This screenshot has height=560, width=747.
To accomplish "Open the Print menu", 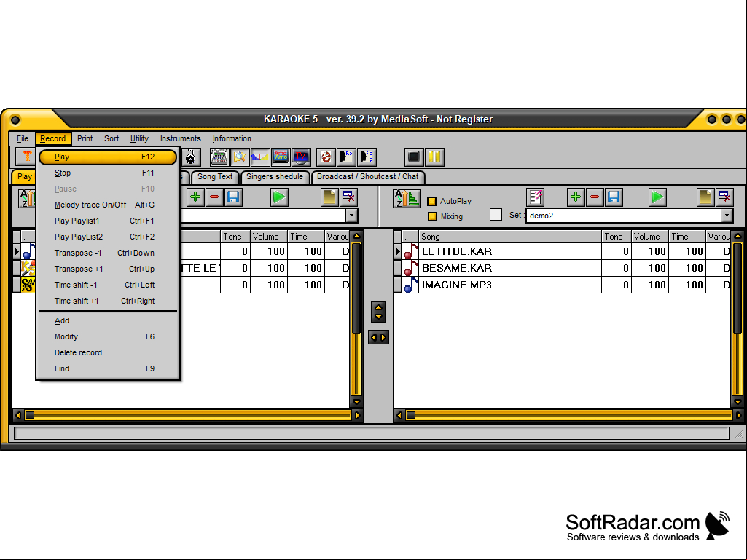I will [x=85, y=138].
